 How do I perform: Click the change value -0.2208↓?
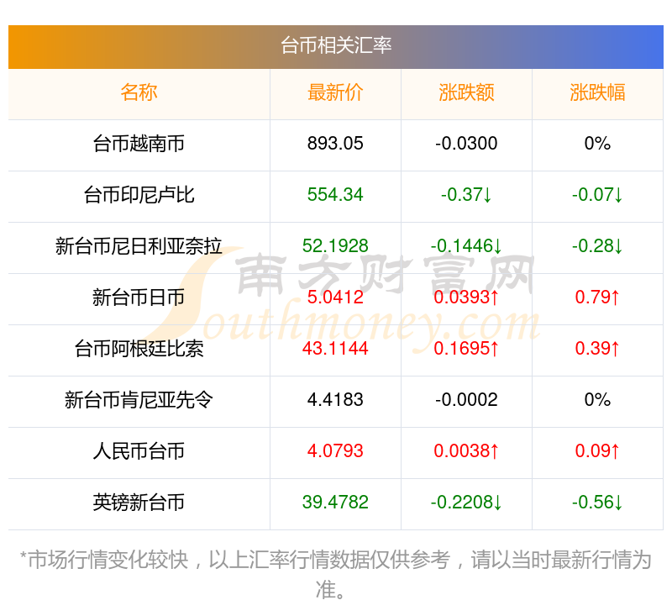(466, 503)
